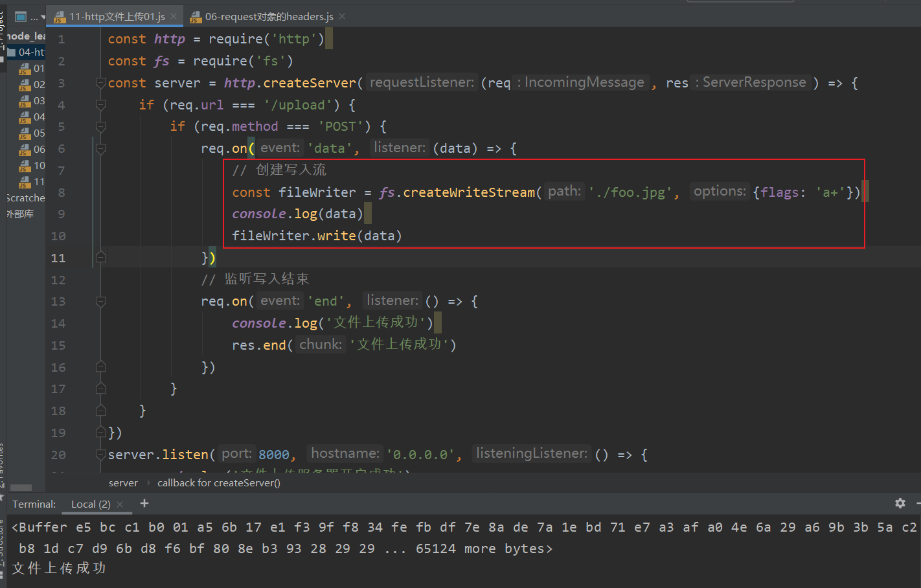The width and height of the screenshot is (921, 588).
Task: Open file 01 in project tree
Action: pos(32,68)
